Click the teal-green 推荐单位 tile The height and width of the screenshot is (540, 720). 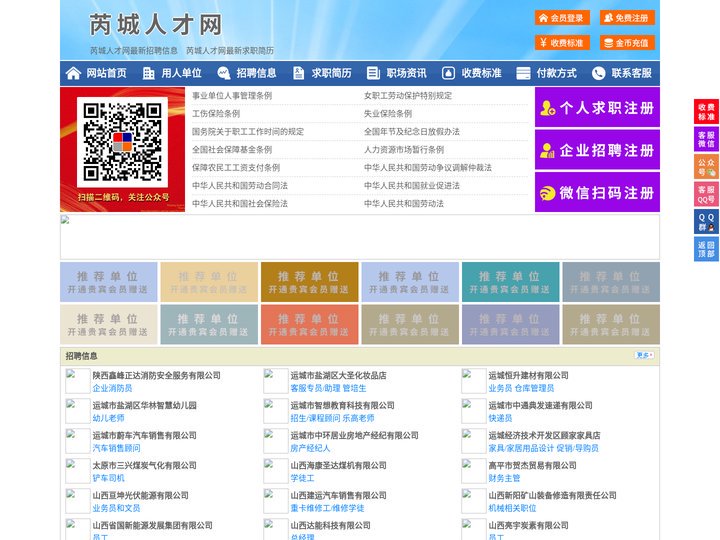tap(511, 282)
